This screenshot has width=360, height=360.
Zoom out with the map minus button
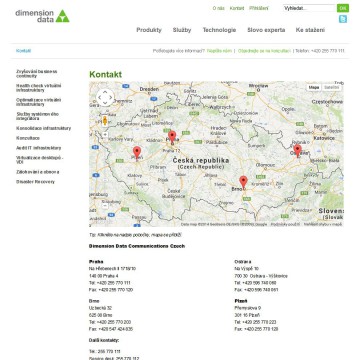tap(105, 206)
